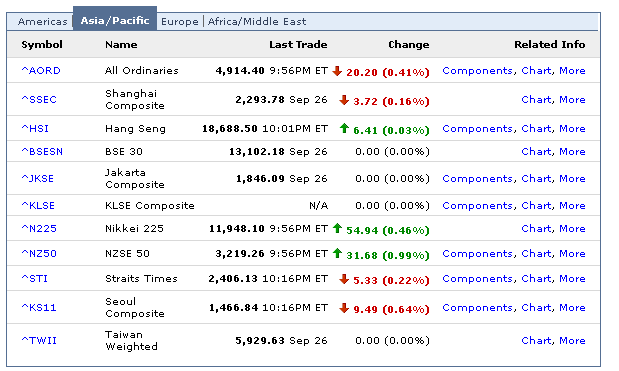View Components for Jakarta Composite
Screen dimensions: 619x371
[477, 178]
